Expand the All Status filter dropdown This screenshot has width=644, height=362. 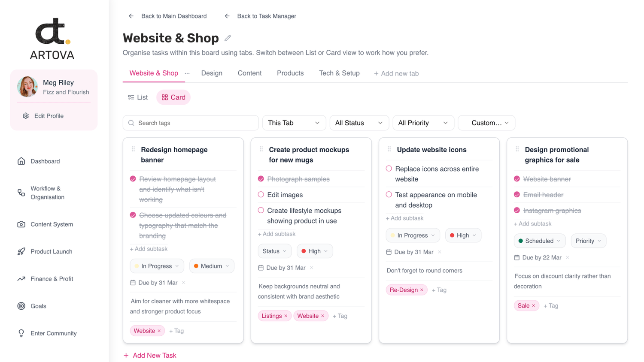tap(359, 123)
